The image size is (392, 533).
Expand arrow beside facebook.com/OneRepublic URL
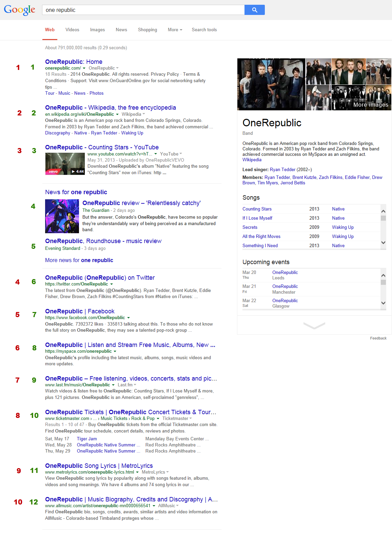pyautogui.click(x=129, y=318)
